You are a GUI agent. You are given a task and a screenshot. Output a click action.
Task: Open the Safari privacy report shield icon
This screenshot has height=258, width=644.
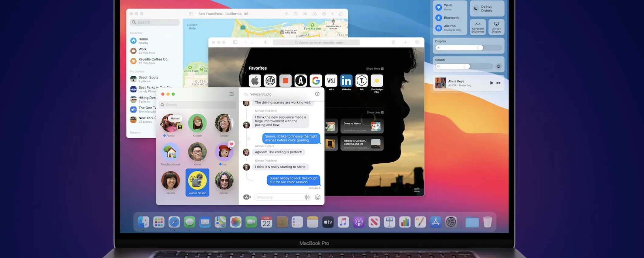266,42
